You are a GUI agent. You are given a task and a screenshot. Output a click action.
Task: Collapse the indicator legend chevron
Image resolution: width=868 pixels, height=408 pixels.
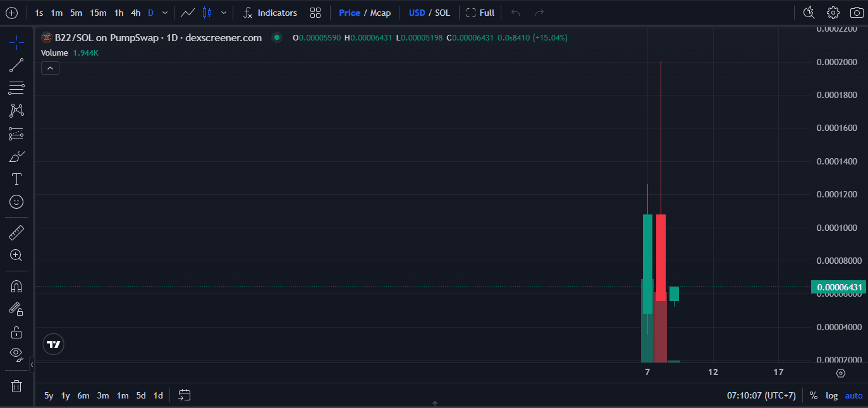click(x=50, y=68)
